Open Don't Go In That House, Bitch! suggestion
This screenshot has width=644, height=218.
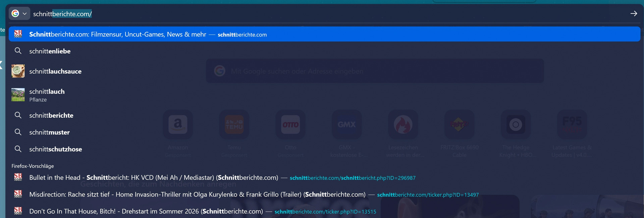tap(324, 211)
